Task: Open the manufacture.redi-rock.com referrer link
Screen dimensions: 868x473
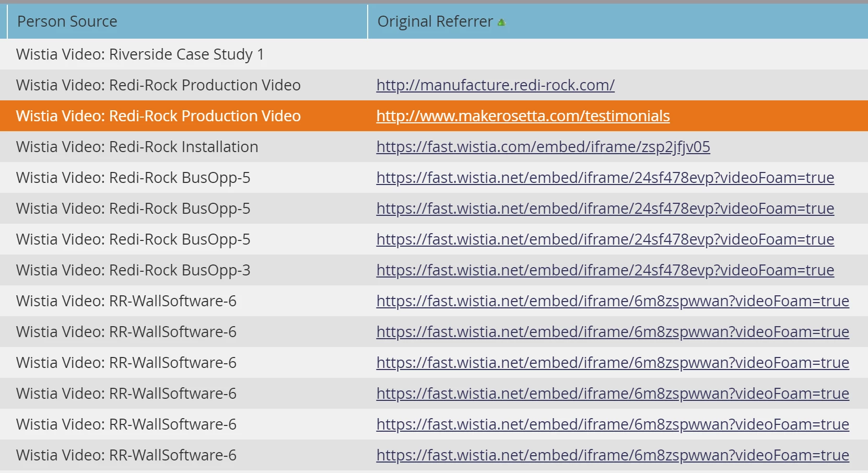Action: [x=495, y=85]
